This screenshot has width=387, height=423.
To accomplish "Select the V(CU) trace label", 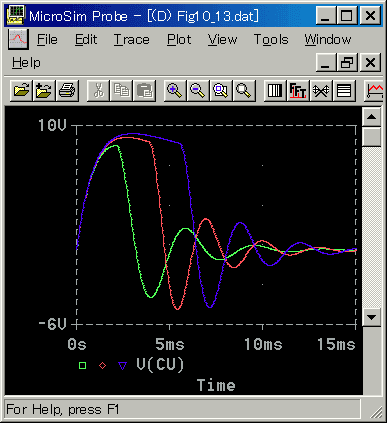I will [160, 365].
